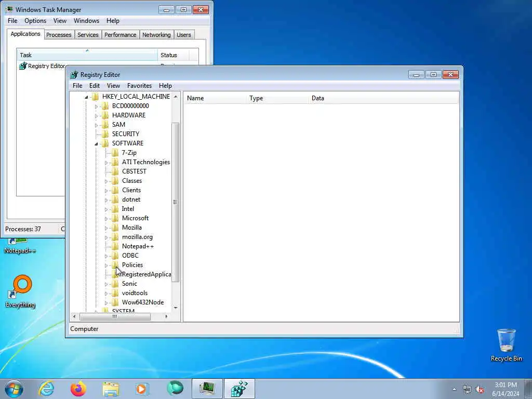Select the Sonic registry key
The width and height of the screenshot is (532, 399).
129,284
